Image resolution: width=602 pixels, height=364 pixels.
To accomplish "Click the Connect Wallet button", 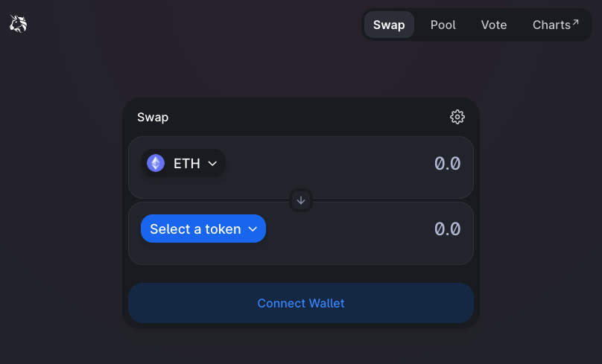I will coord(301,303).
